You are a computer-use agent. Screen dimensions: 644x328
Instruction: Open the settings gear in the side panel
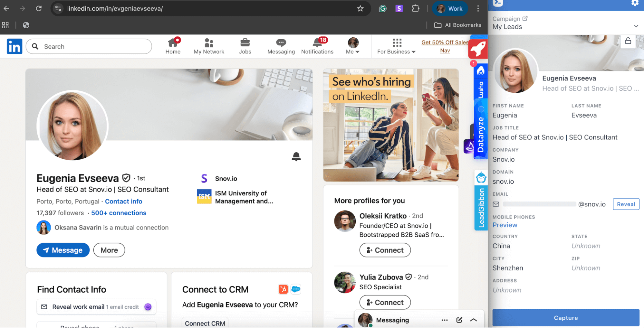tap(635, 3)
